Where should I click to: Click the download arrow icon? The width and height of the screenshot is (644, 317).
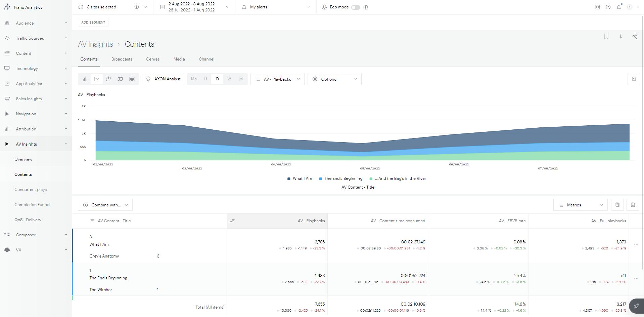[x=620, y=36]
